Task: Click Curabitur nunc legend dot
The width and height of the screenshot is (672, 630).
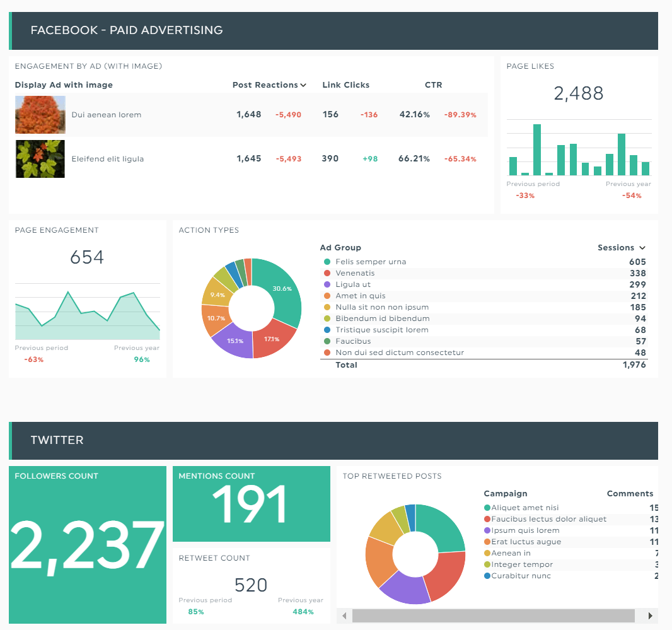Action: point(487,576)
